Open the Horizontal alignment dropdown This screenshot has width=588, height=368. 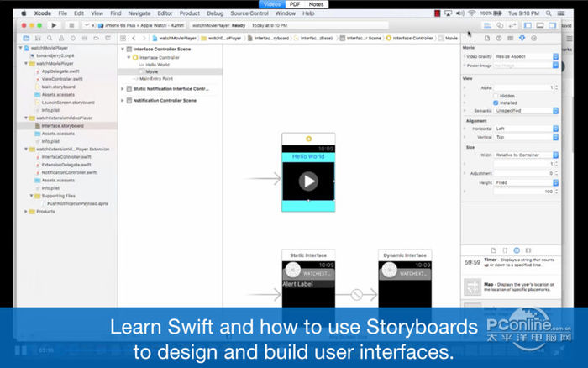[526, 129]
